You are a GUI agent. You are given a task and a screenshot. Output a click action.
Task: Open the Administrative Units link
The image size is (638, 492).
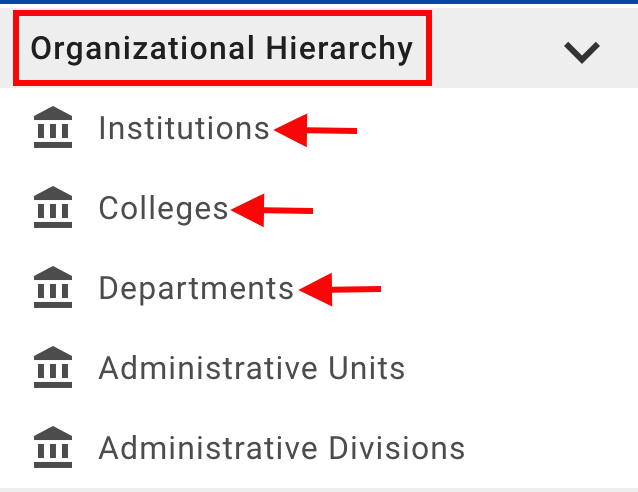(x=252, y=368)
